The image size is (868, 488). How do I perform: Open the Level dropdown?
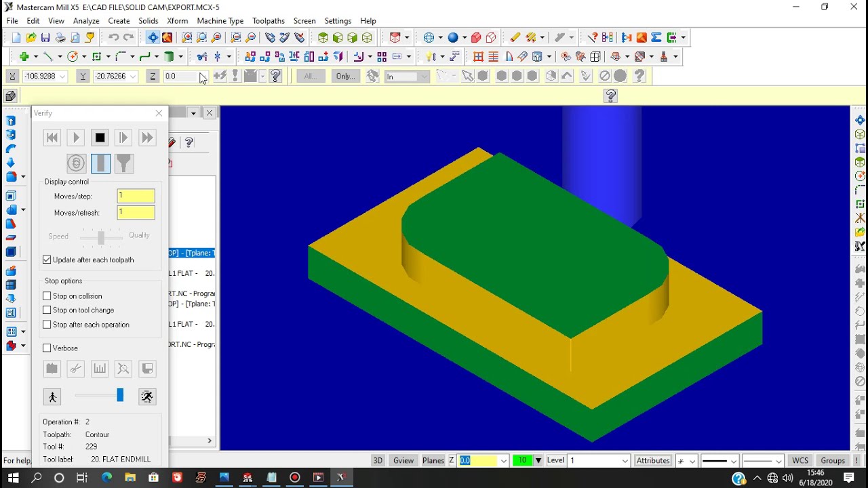tap(625, 461)
